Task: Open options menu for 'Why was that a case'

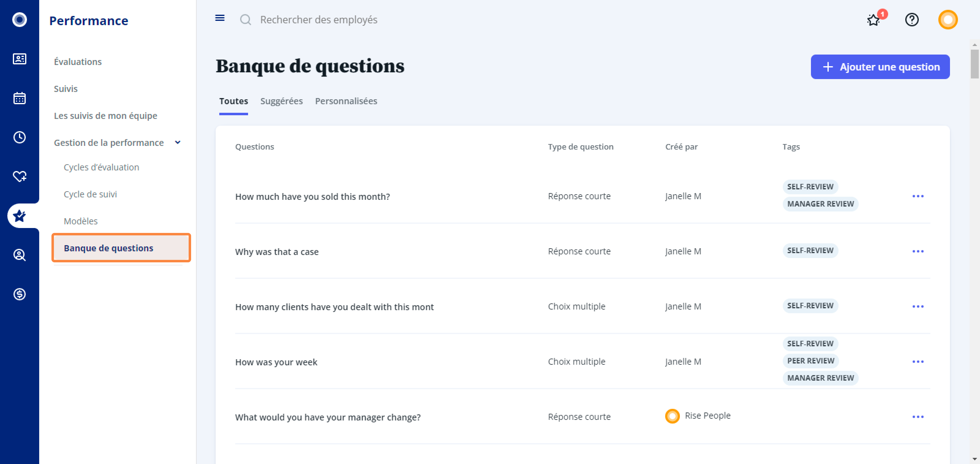Action: (x=918, y=251)
